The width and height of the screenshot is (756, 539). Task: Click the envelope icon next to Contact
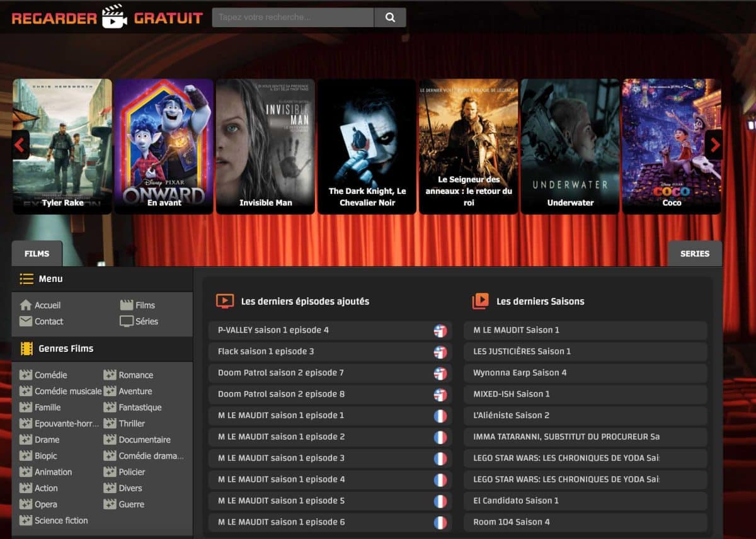tap(26, 321)
